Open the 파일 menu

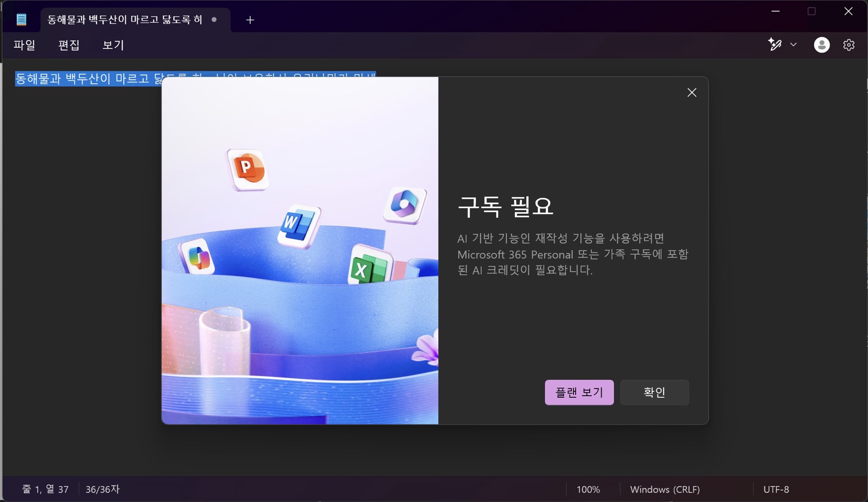[24, 45]
